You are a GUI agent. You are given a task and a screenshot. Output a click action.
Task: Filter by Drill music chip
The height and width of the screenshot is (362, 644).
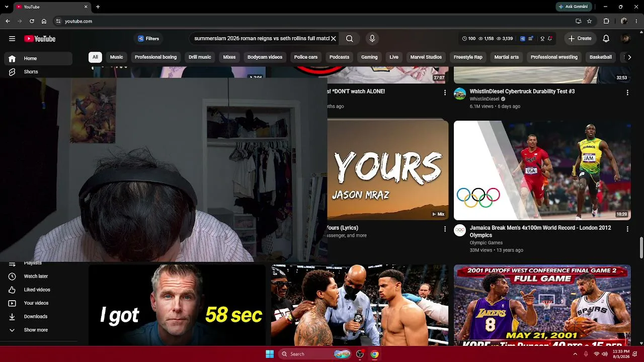[200, 57]
